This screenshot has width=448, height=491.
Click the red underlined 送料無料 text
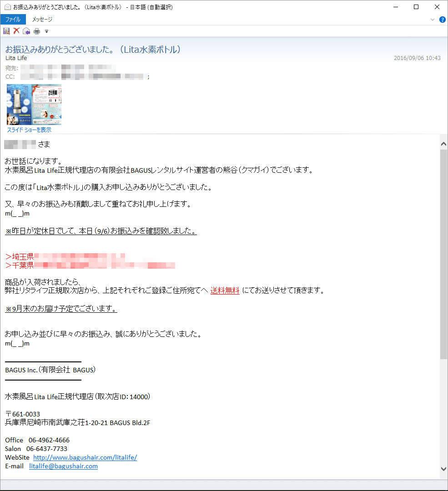click(x=225, y=291)
